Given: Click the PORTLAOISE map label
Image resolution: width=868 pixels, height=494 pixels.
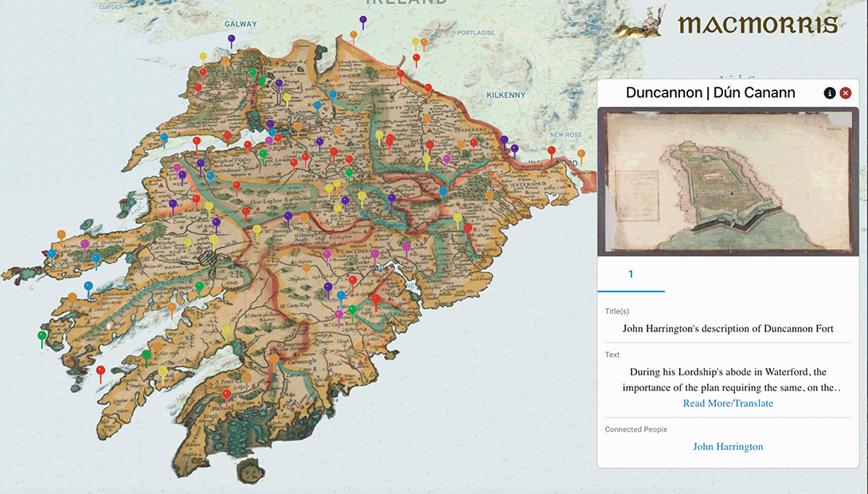Looking at the screenshot, I should click(476, 33).
